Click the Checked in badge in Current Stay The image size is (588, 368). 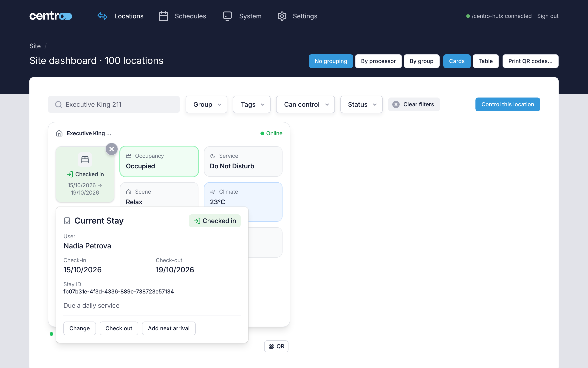click(215, 221)
